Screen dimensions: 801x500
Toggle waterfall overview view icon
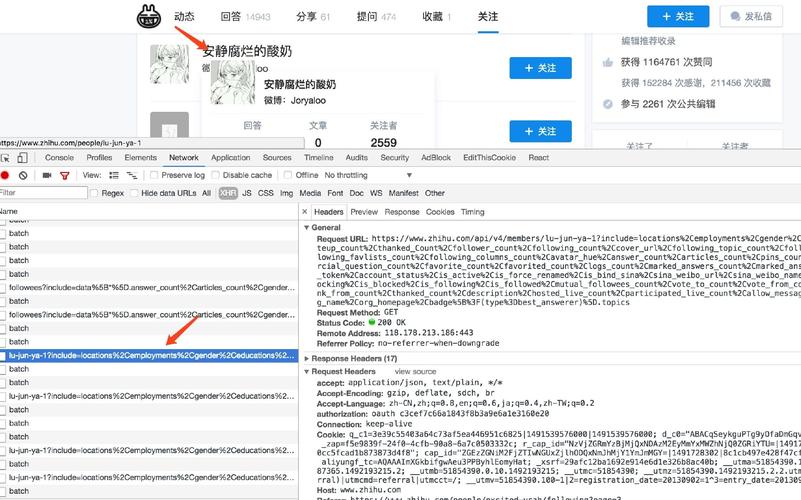(132, 175)
